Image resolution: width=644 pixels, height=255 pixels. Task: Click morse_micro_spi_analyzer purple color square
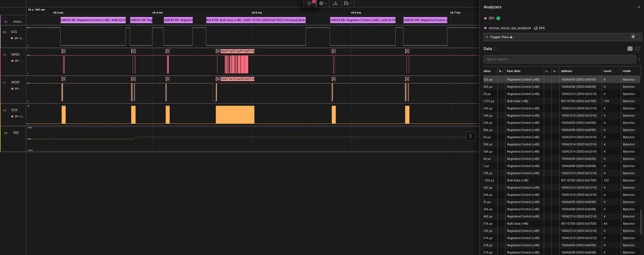click(485, 28)
